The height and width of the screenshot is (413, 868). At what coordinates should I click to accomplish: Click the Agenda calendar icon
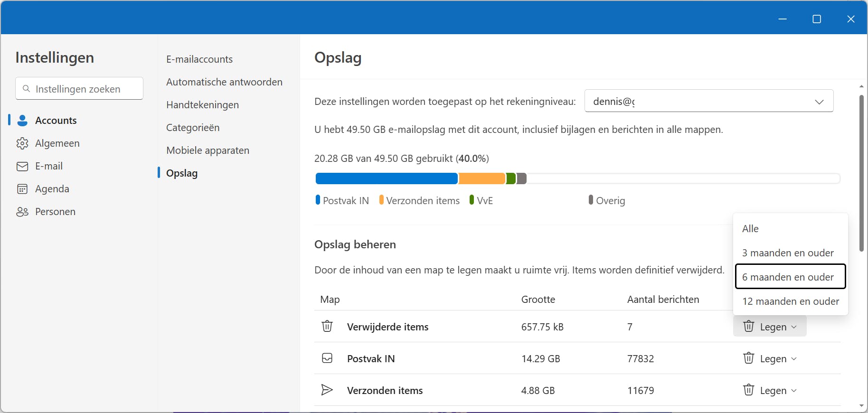click(x=22, y=189)
